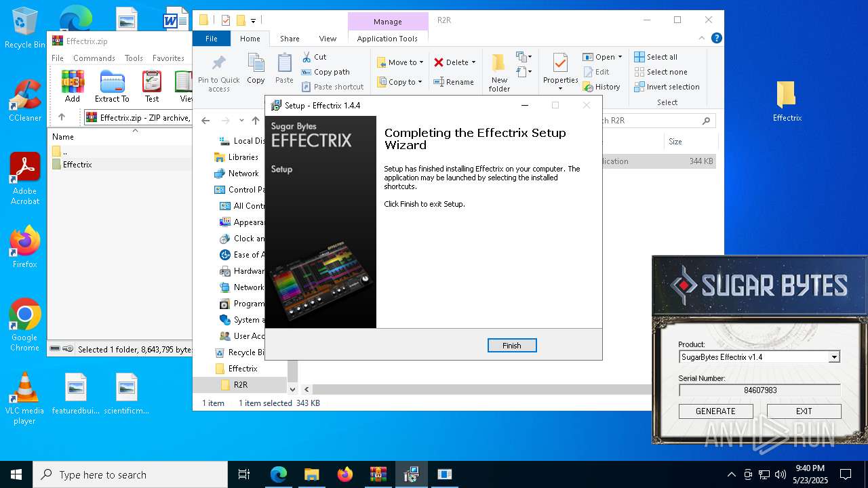Open the Product dropdown in Sugar Bytes keygen
Viewport: 868px width, 488px height.
834,357
